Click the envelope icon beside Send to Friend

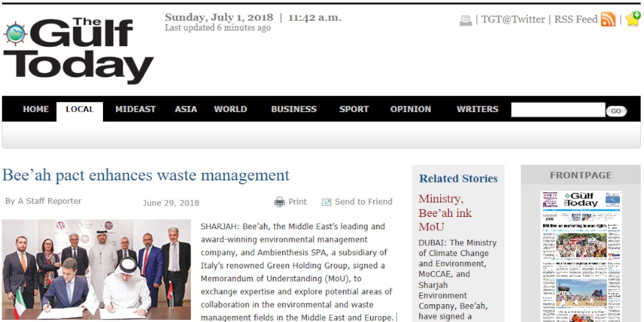pos(326,202)
